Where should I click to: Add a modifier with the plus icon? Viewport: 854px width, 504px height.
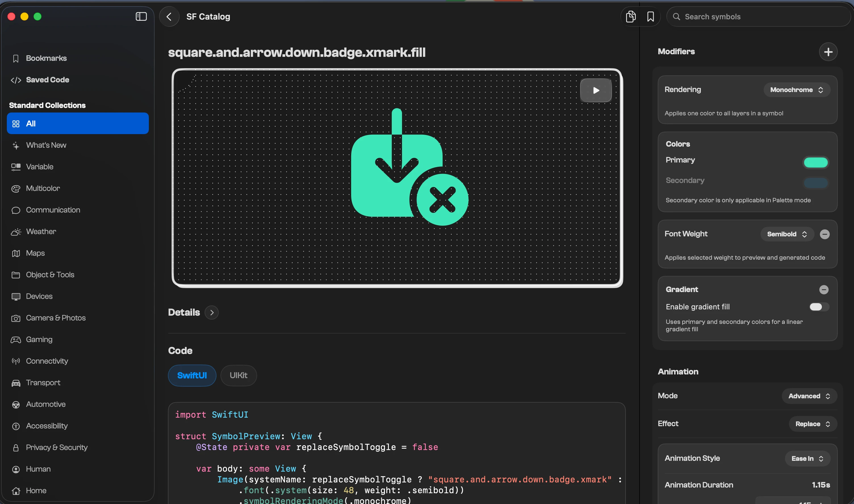click(x=828, y=52)
